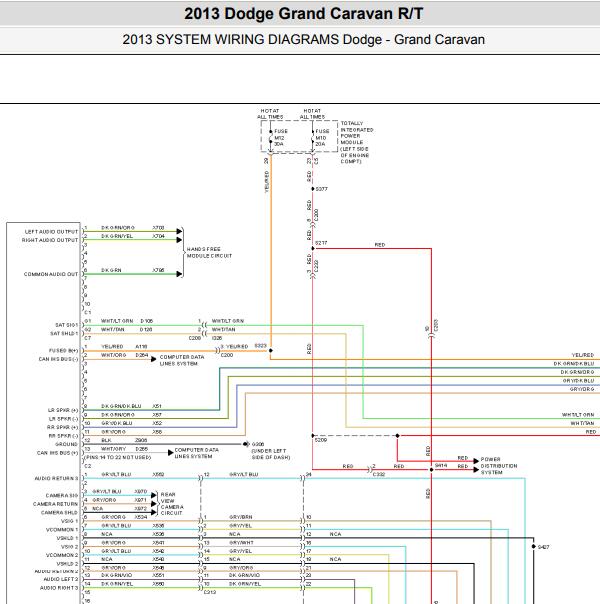Select circuit code A116 on the YEL/RED wire
The image size is (600, 604).
click(141, 347)
